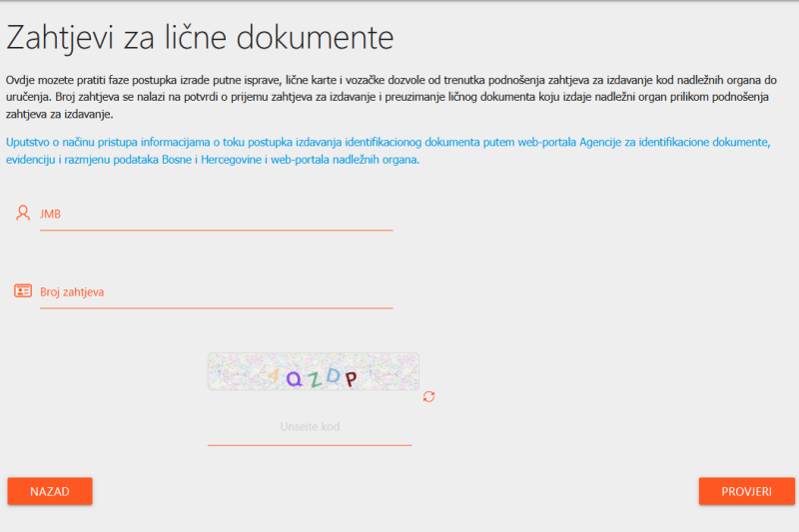The height and width of the screenshot is (532, 799).
Task: Open the Uputstvo o načinu pristupa link
Action: (x=388, y=143)
